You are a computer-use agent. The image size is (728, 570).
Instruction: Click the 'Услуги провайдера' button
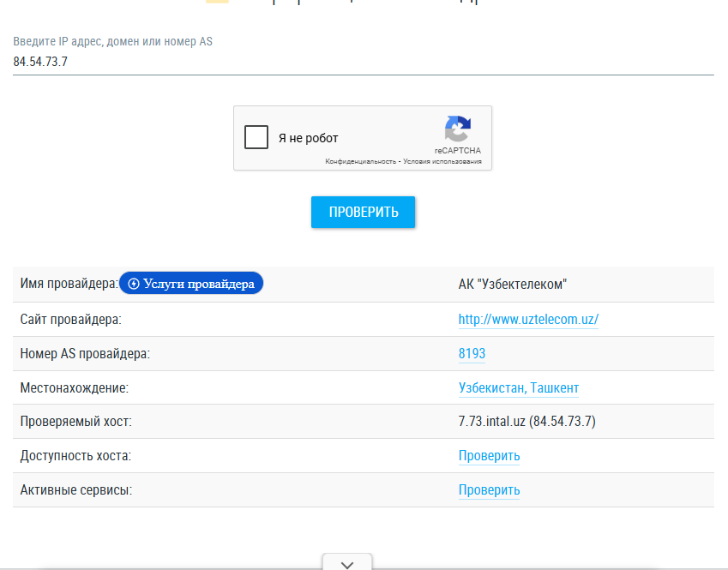tap(191, 283)
